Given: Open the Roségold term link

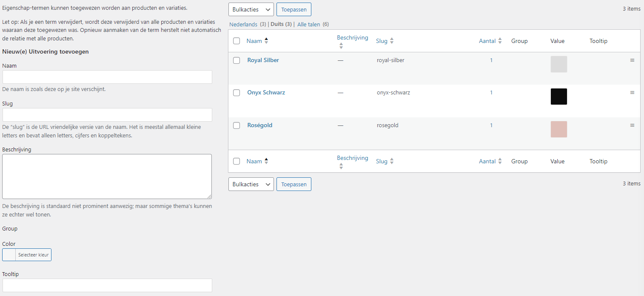Looking at the screenshot, I should tap(259, 125).
